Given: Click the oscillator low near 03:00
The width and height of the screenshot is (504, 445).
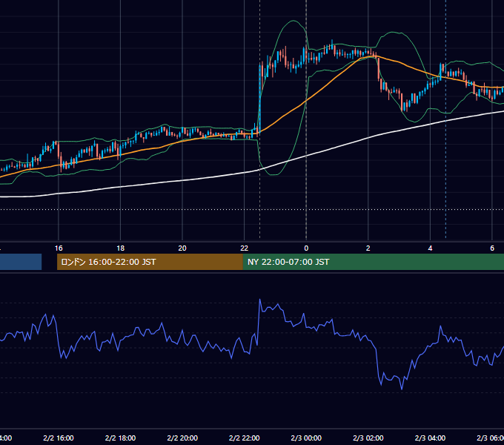Looking at the screenshot, I should point(402,389).
